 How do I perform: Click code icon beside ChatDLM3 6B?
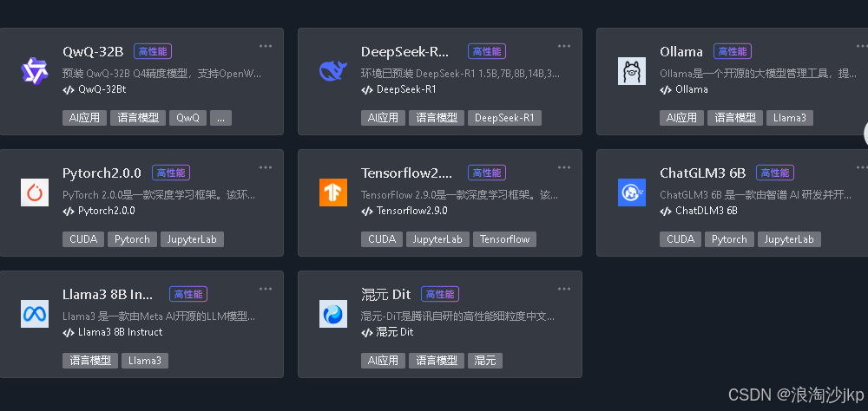point(666,212)
